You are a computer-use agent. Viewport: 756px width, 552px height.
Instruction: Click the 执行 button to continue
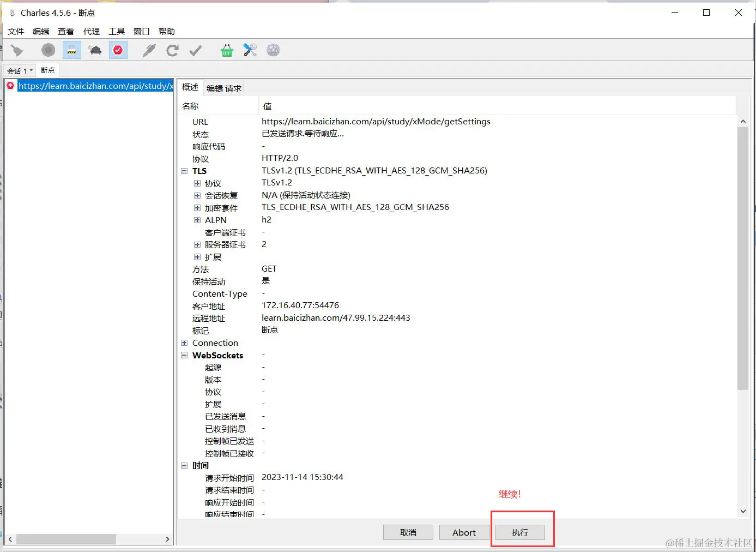point(520,532)
